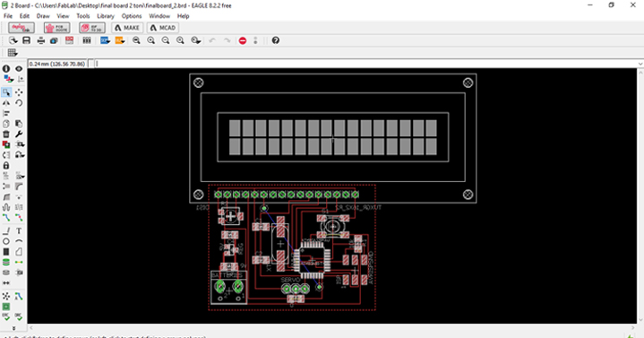Pick the Line drawing tool
Screen dimensions: 644x338
tap(6, 231)
